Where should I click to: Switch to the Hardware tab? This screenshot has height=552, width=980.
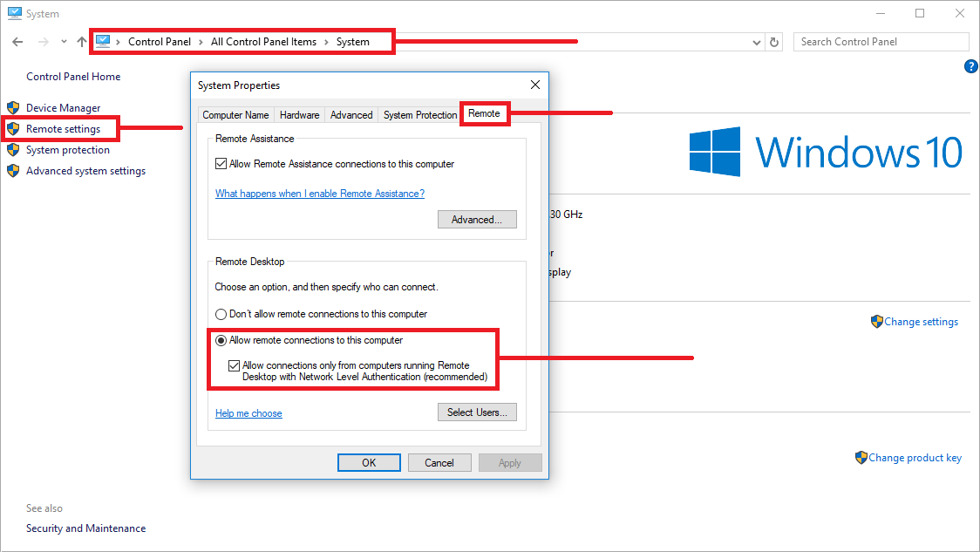[x=299, y=115]
